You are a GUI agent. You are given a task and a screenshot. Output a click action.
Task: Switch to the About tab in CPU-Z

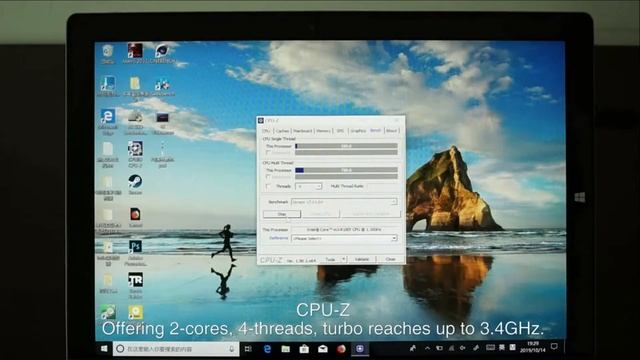coord(391,131)
